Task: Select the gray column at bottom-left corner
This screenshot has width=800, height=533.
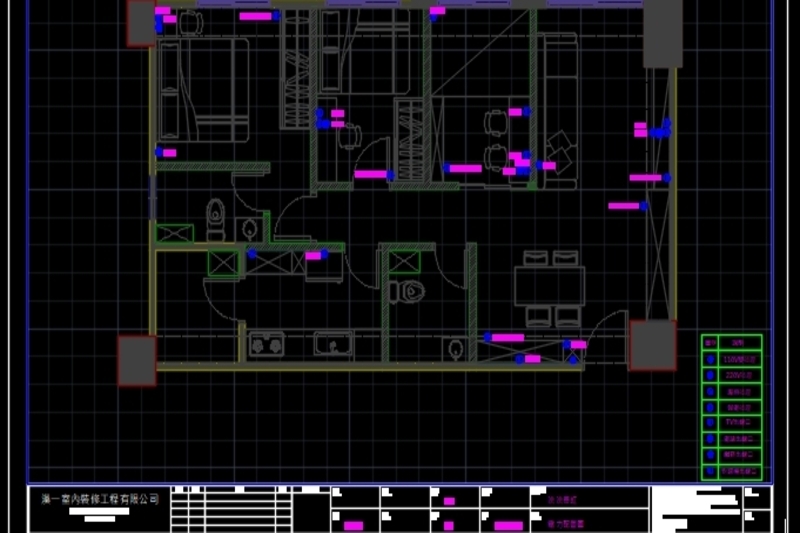Action: coord(136,360)
